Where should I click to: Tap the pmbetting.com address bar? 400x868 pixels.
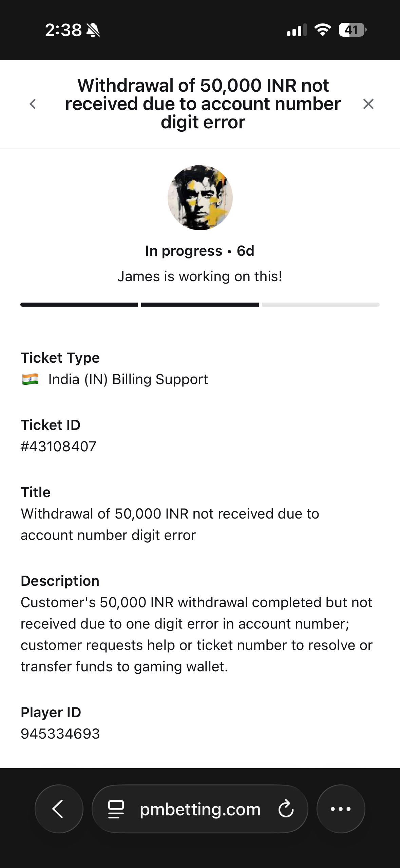200,809
